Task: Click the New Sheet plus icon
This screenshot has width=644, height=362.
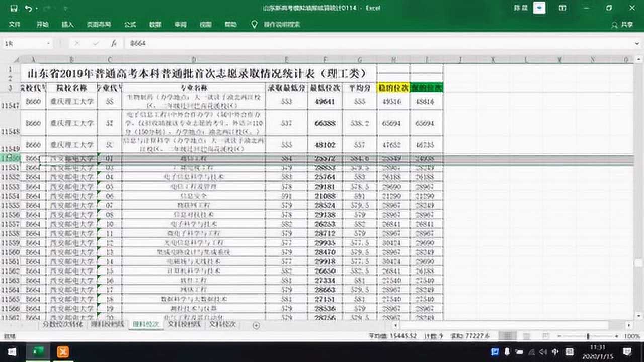Action: pos(256,325)
